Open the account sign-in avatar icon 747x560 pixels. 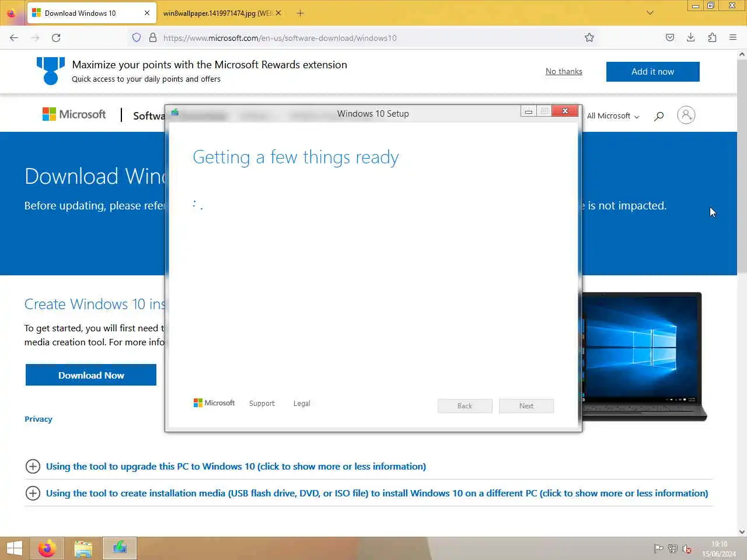coord(686,115)
